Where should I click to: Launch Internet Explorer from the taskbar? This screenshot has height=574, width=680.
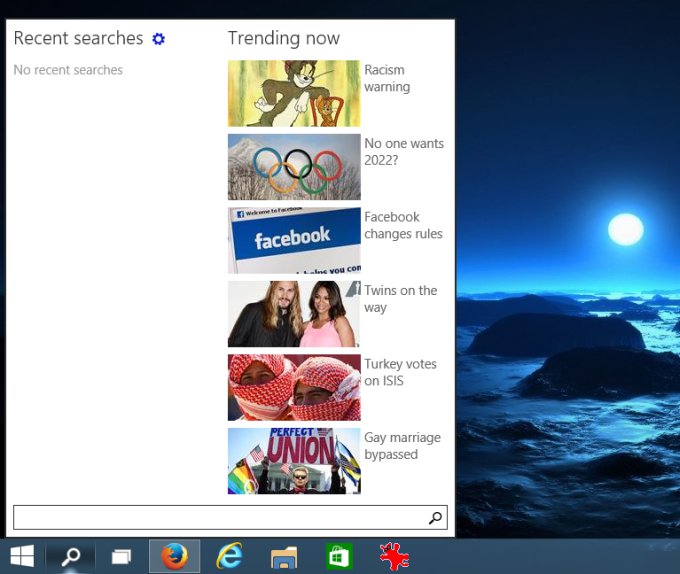coord(229,556)
